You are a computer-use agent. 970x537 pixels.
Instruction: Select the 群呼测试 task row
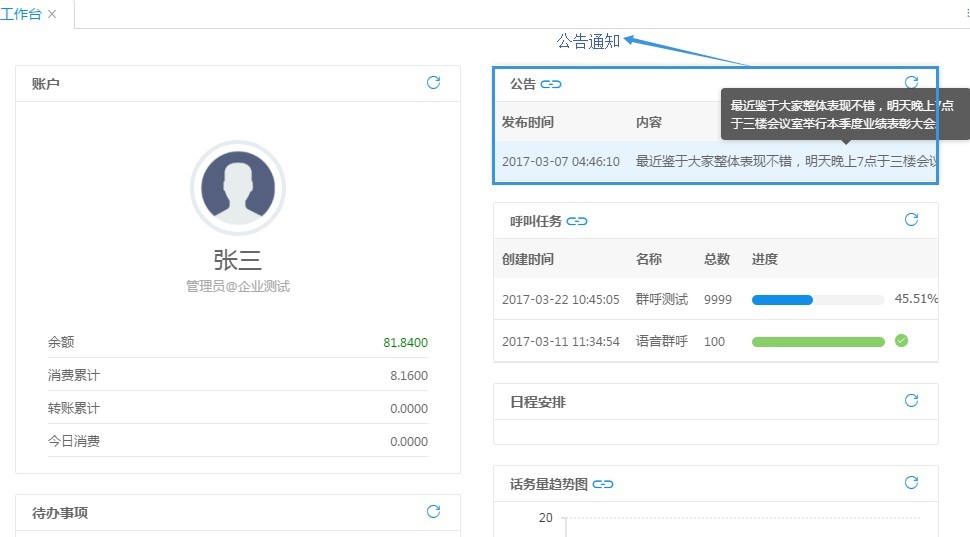tap(715, 299)
